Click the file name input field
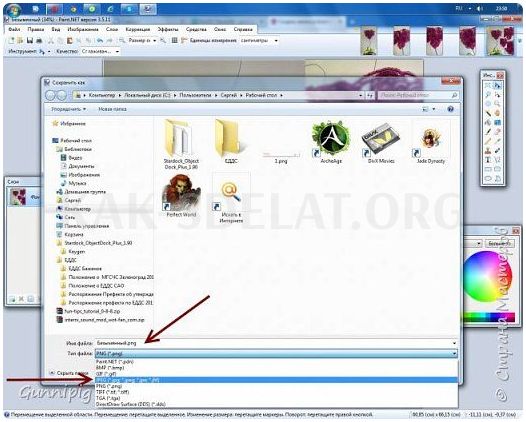The height and width of the screenshot is (422, 526). click(x=276, y=343)
